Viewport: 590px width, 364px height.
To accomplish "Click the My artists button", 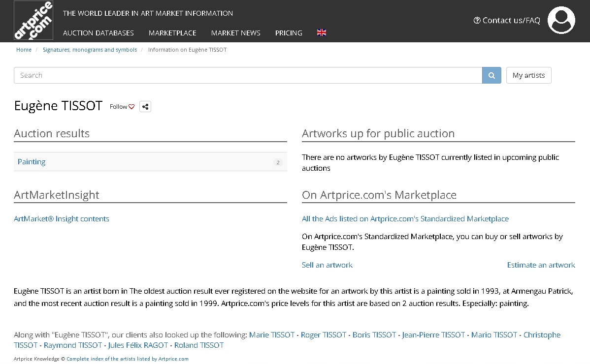I will tap(528, 75).
